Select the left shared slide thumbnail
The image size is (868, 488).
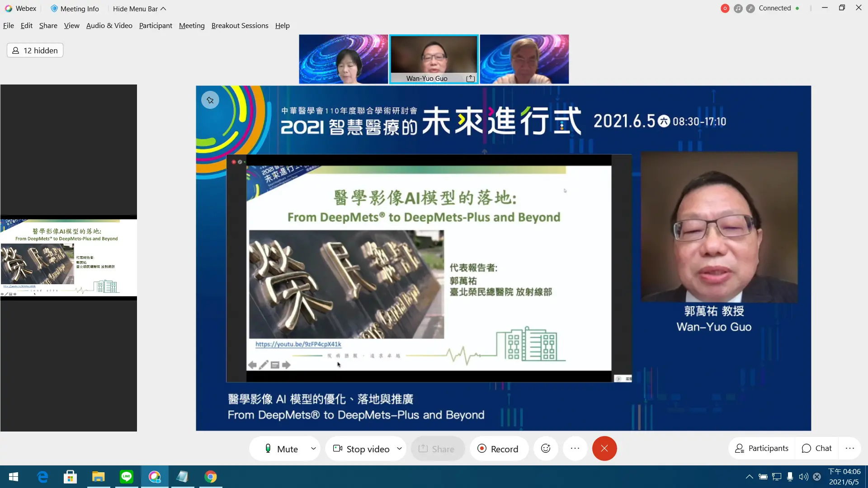pyautogui.click(x=69, y=257)
